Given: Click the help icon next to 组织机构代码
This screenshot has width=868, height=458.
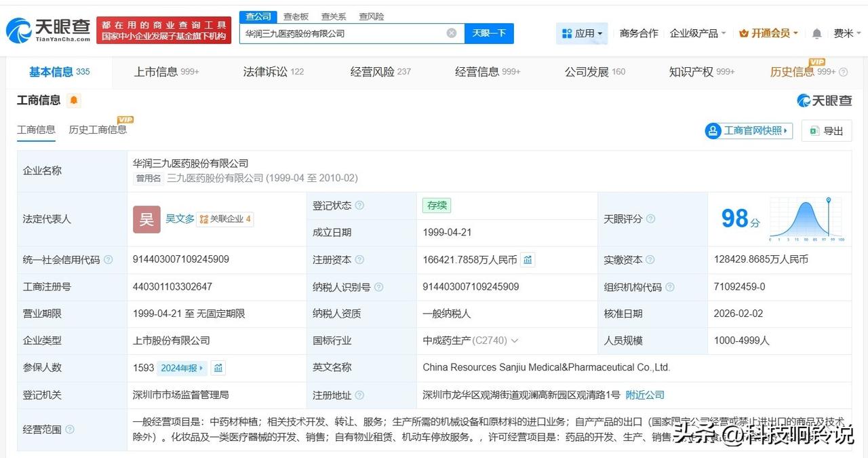Looking at the screenshot, I should [670, 287].
